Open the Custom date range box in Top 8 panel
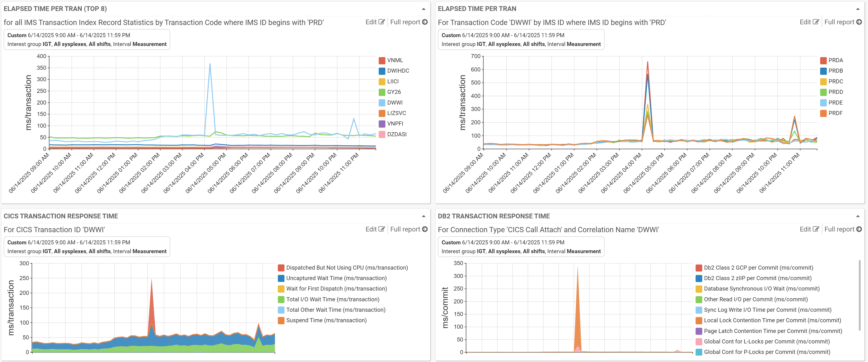 pos(87,40)
